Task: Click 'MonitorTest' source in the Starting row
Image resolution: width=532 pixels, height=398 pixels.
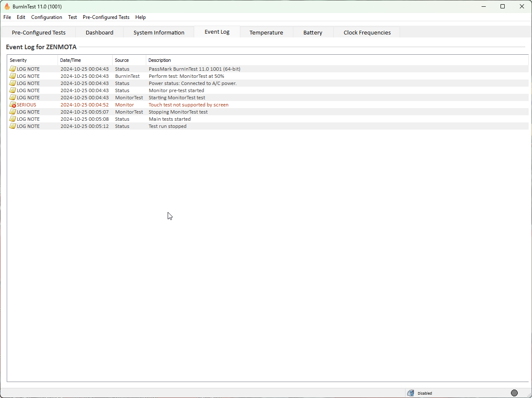Action: 129,98
